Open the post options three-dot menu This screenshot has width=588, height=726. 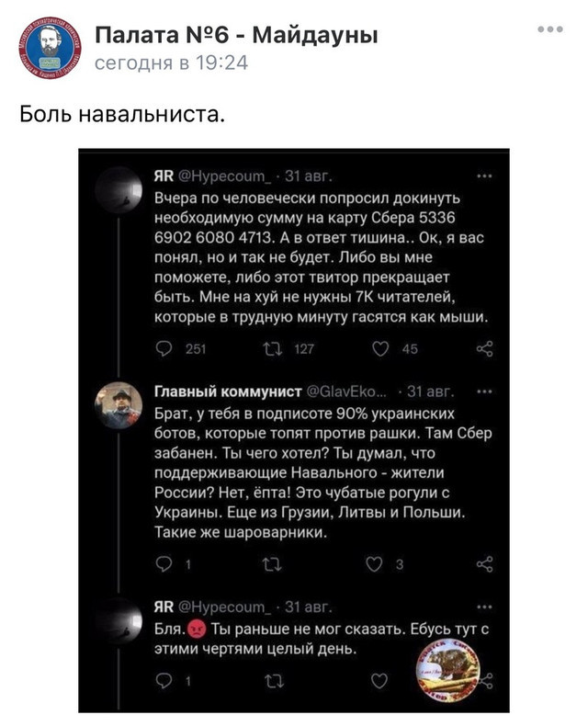[x=550, y=29]
